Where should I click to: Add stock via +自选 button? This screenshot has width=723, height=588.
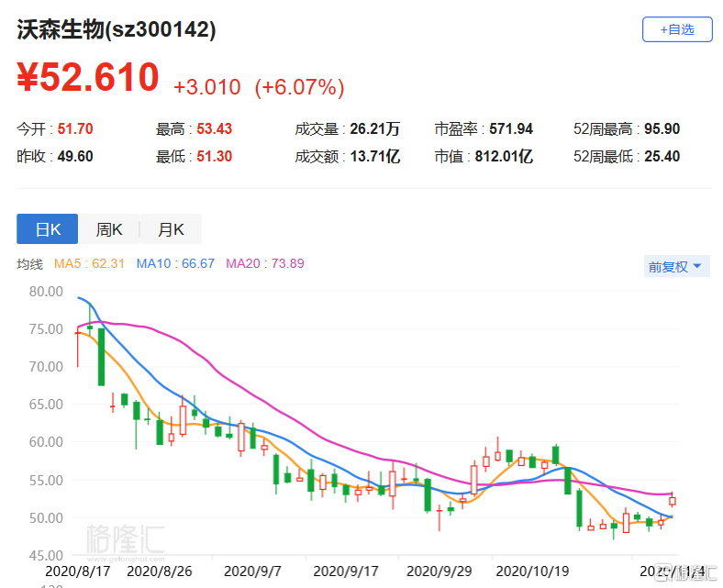pyautogui.click(x=677, y=29)
